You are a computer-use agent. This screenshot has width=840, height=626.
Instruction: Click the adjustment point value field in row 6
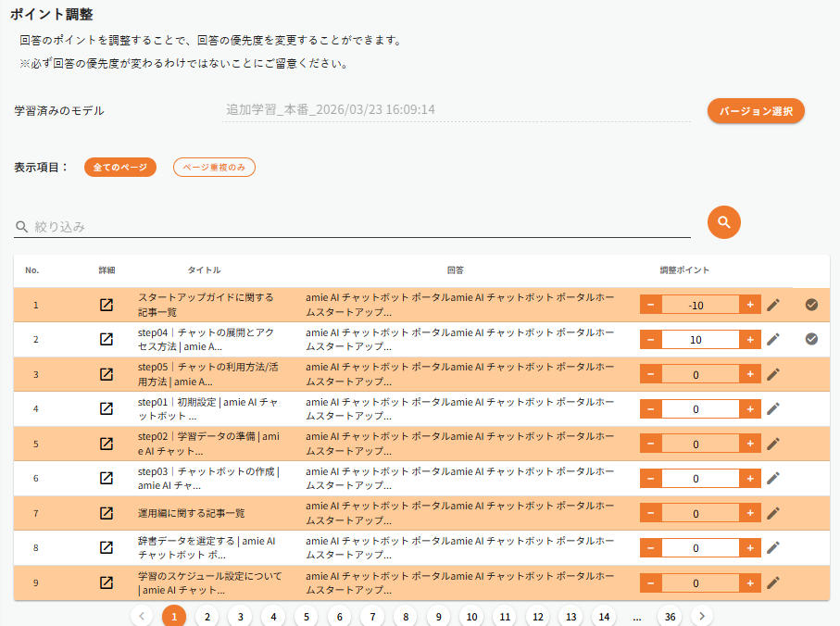tap(699, 478)
